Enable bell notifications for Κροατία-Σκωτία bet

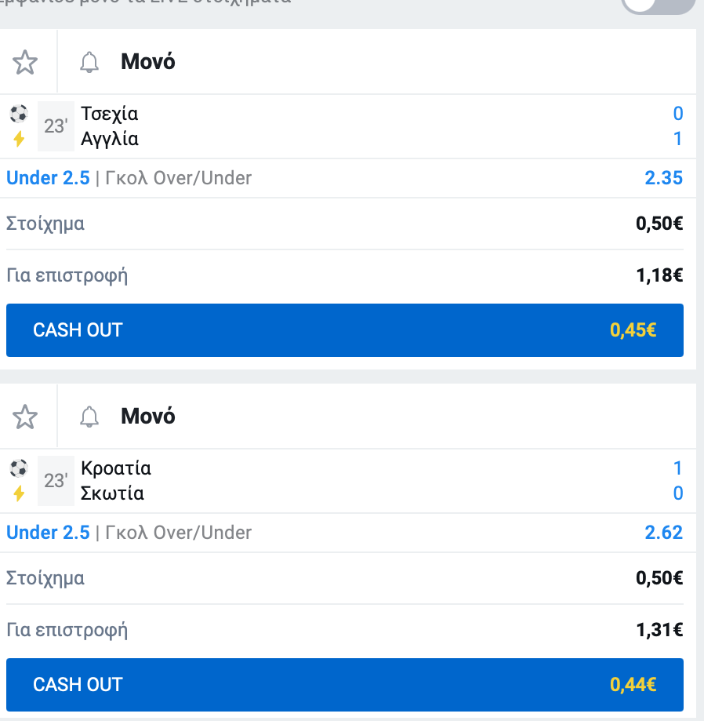coord(89,417)
